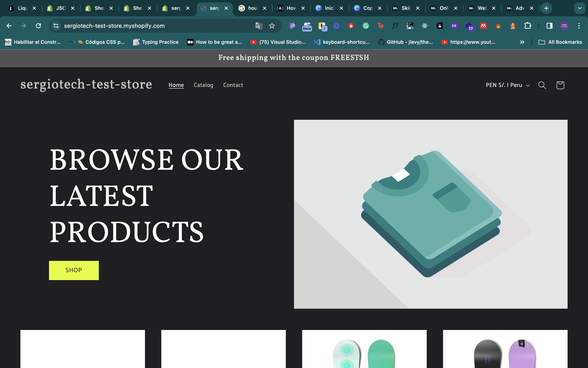Open the Grammarly extension icon

click(x=366, y=26)
